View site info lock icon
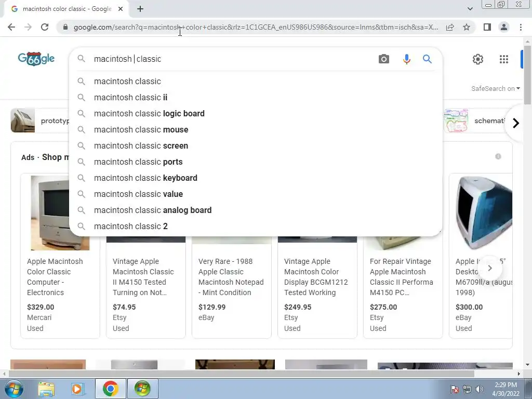Image resolution: width=532 pixels, height=399 pixels. [65, 27]
